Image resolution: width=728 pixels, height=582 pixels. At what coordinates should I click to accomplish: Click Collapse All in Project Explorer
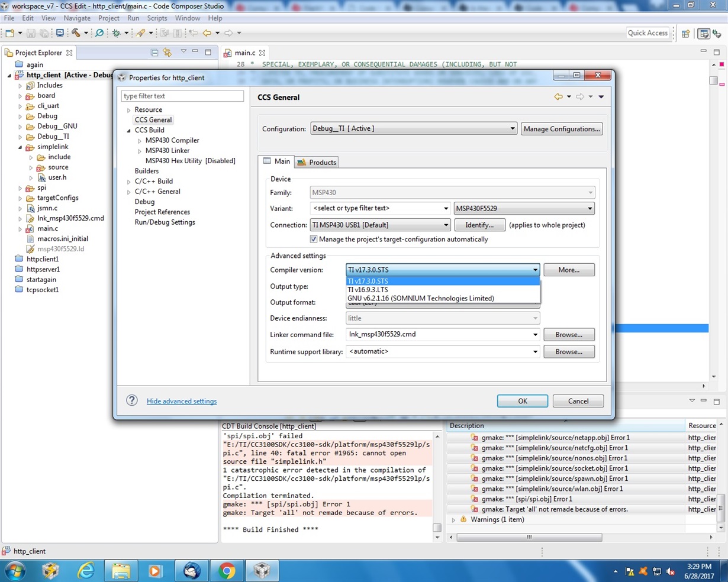pos(154,53)
